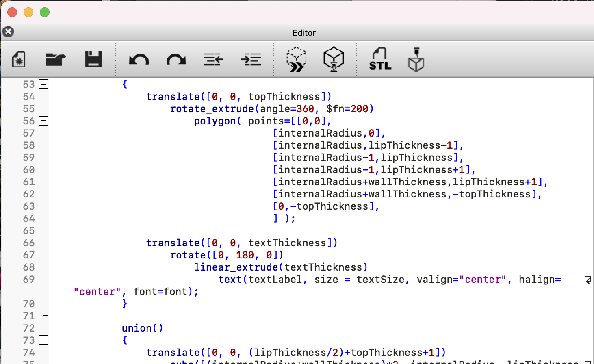Click textThickness on line 66

[x=287, y=243]
